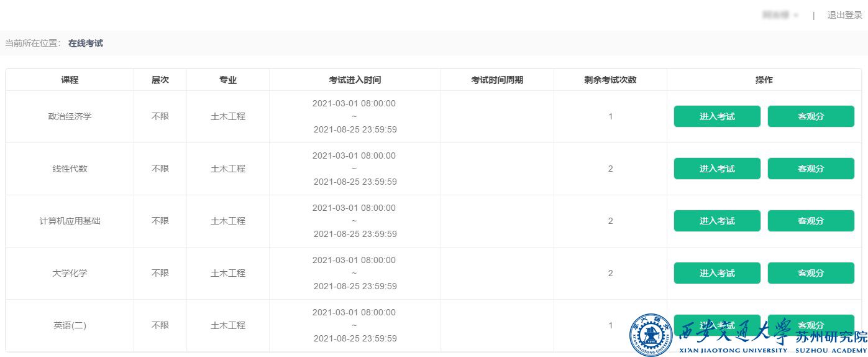Click the 剩余考试次数 column header
The height and width of the screenshot is (357, 868).
coord(610,80)
